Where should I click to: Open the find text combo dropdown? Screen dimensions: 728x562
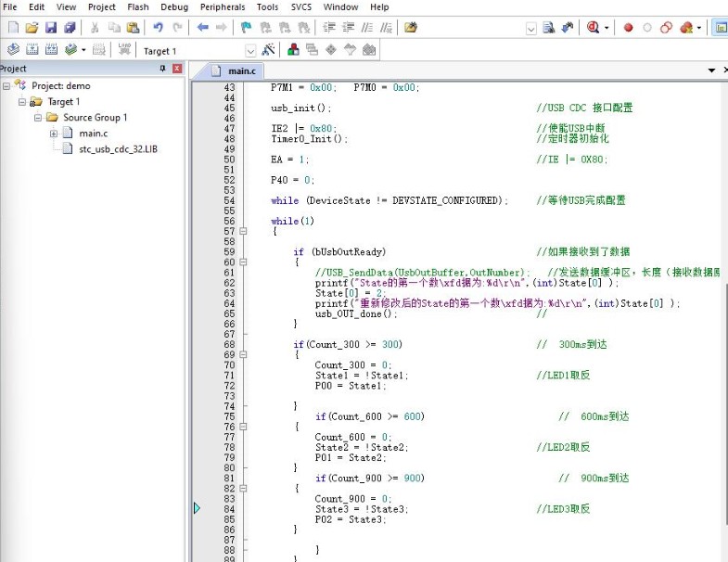tap(531, 29)
